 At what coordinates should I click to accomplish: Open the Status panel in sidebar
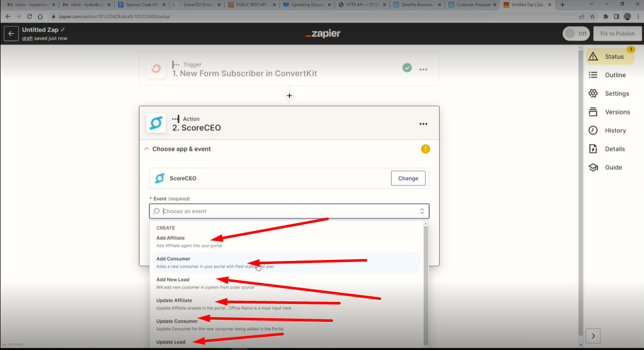coord(610,56)
